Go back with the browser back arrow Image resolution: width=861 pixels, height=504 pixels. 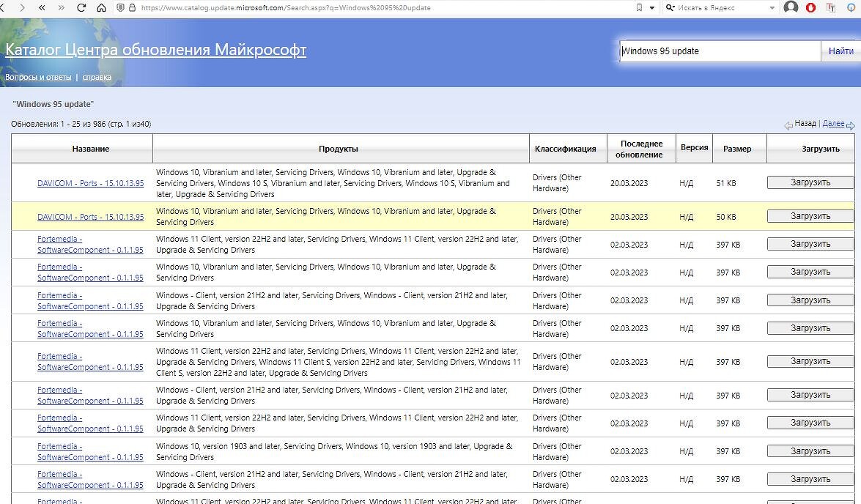(x=3, y=7)
